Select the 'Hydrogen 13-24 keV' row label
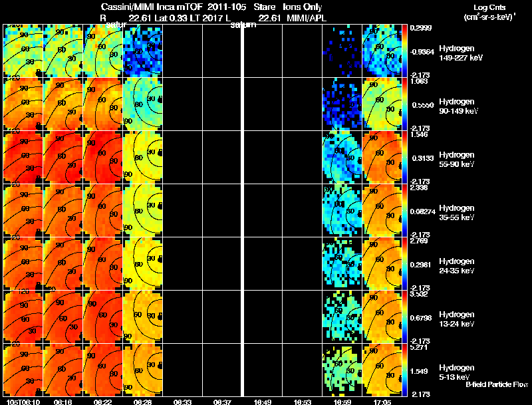 coord(457,319)
